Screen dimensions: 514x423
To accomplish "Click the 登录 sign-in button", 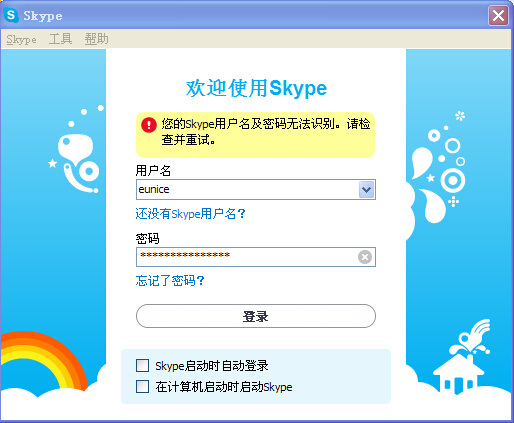I will tap(256, 316).
